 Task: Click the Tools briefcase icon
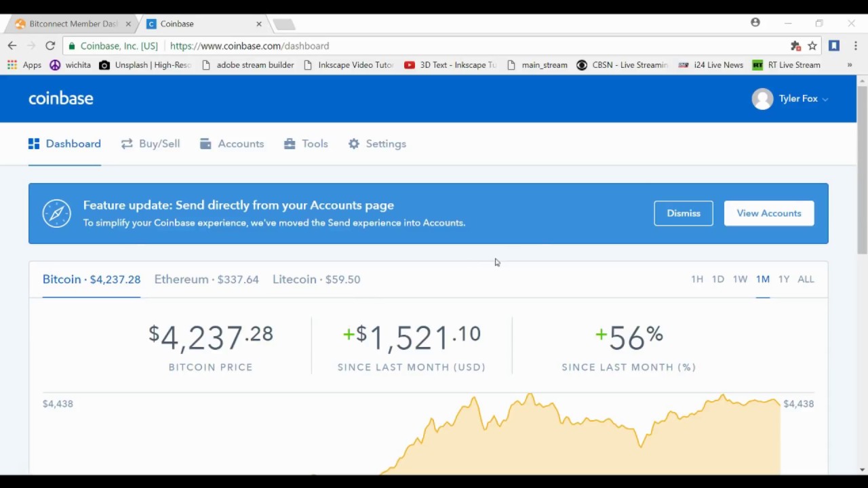[290, 144]
